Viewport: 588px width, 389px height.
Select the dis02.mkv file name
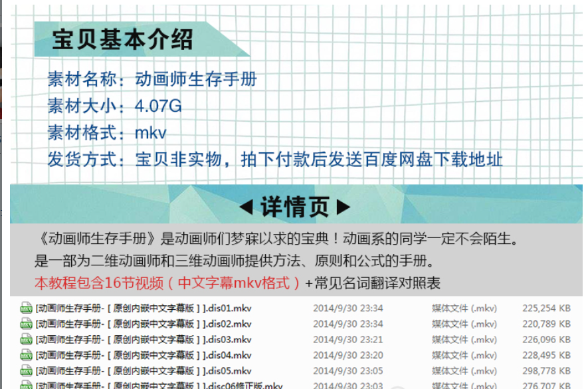[x=144, y=324]
